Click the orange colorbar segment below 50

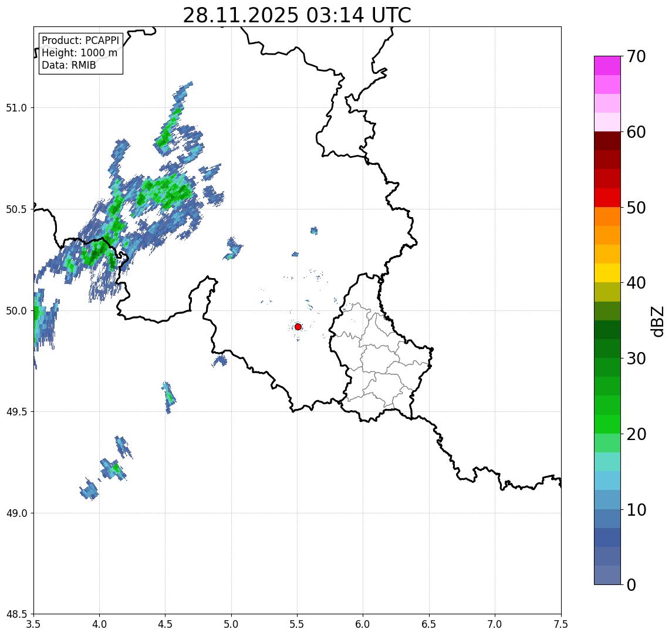(607, 217)
